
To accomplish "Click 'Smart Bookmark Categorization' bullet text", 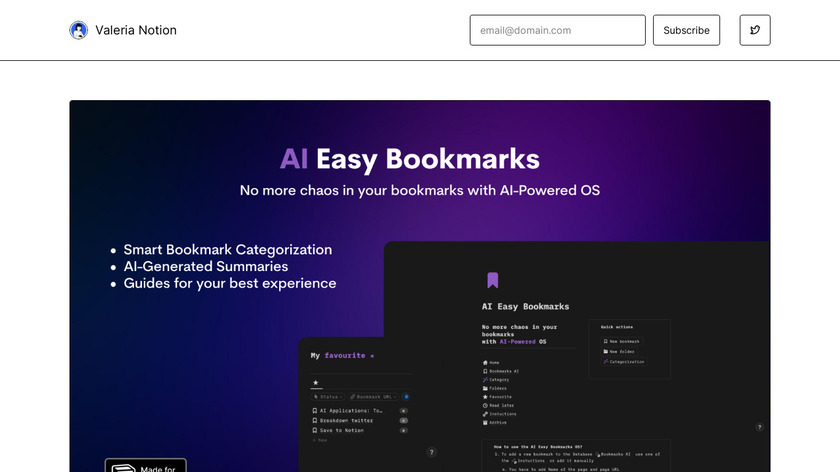I will [x=228, y=250].
